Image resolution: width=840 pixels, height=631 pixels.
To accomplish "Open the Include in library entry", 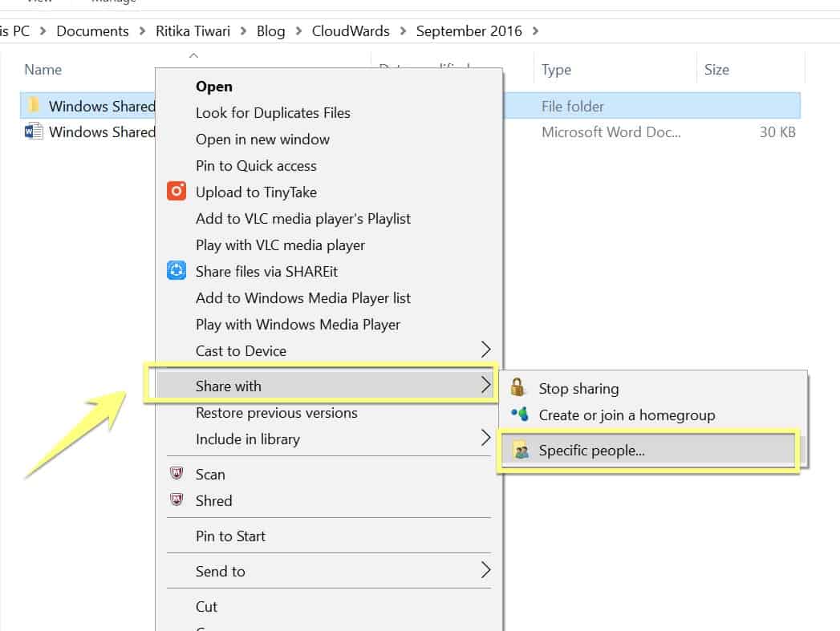I will (329, 439).
